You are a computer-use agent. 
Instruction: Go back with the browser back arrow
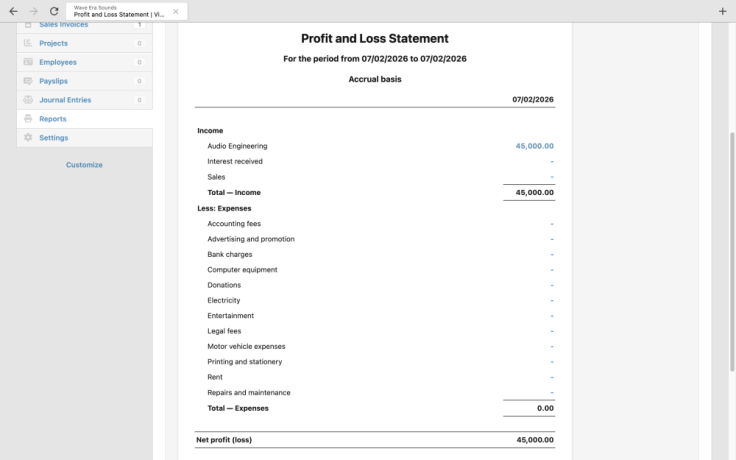point(13,11)
